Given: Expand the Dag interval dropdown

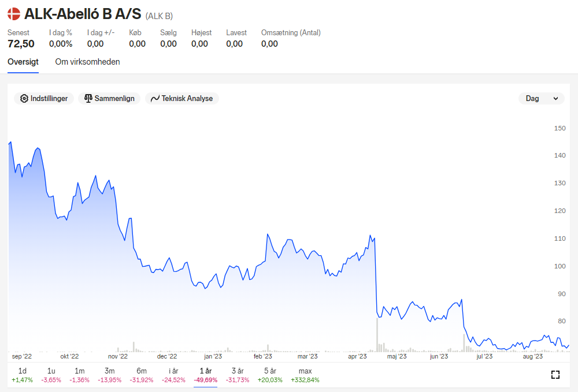Looking at the screenshot, I should (541, 98).
